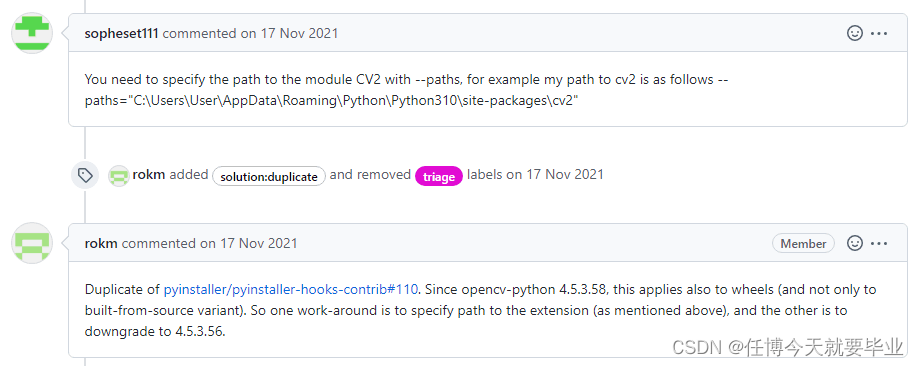This screenshot has width=919, height=366.
Task: Click sopheset111's green avatar image
Action: coord(32,33)
